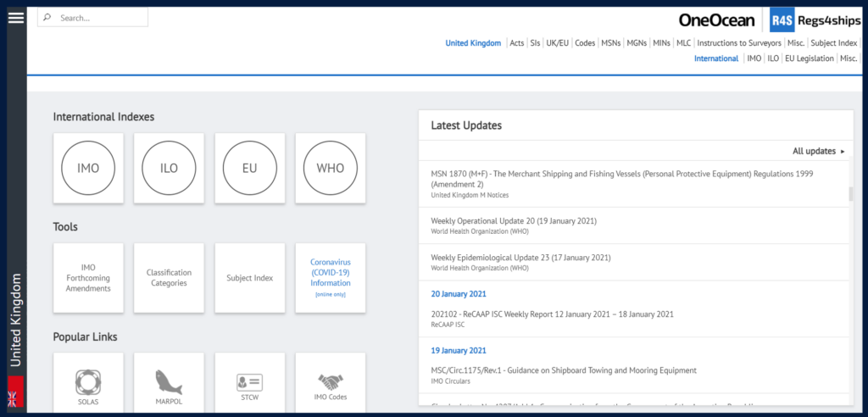Viewport: 868px width, 417px height.
Task: Open Coronavirus (COVID-19) Information tile
Action: (331, 278)
